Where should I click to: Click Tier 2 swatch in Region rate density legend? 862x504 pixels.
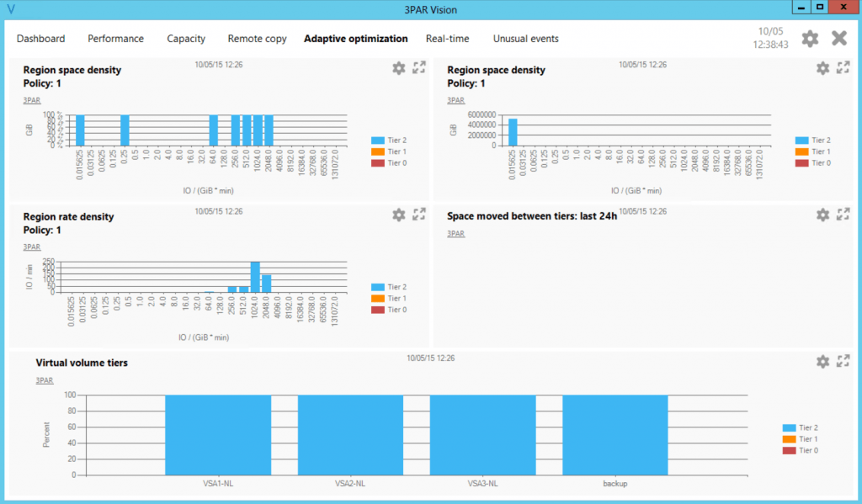tap(378, 287)
